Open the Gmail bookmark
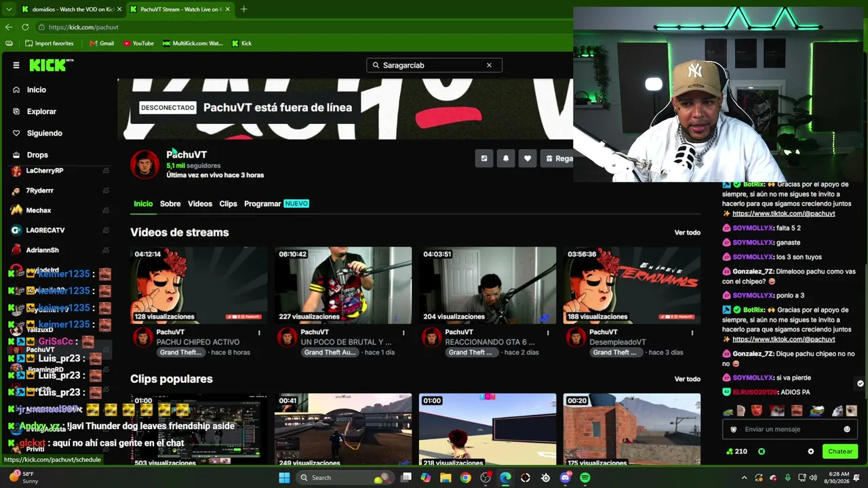The image size is (868, 488). point(102,43)
